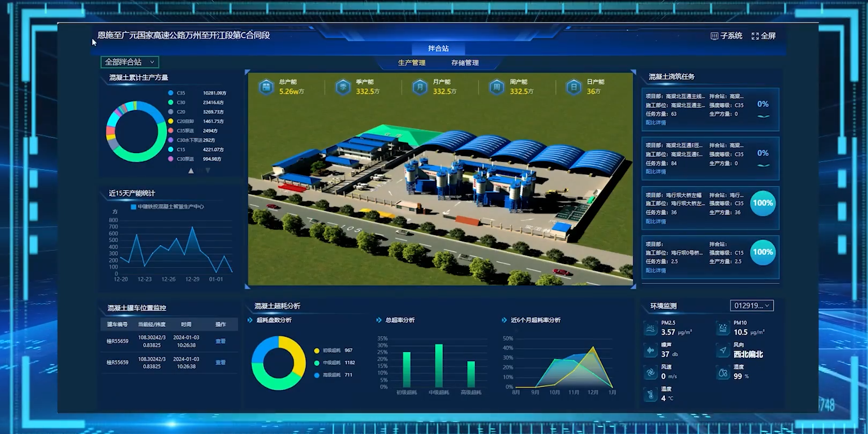Open the 012919... environment device dropdown
This screenshot has height=434, width=868.
point(751,305)
